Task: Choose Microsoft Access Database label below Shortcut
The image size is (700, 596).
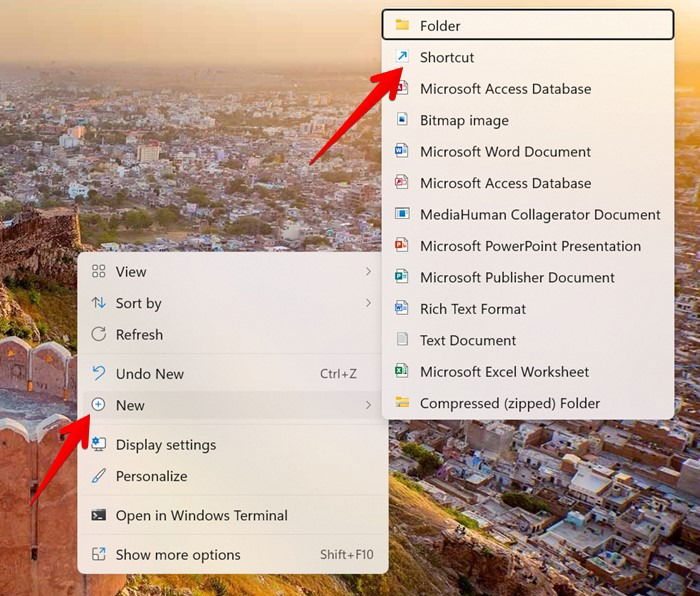Action: [505, 89]
